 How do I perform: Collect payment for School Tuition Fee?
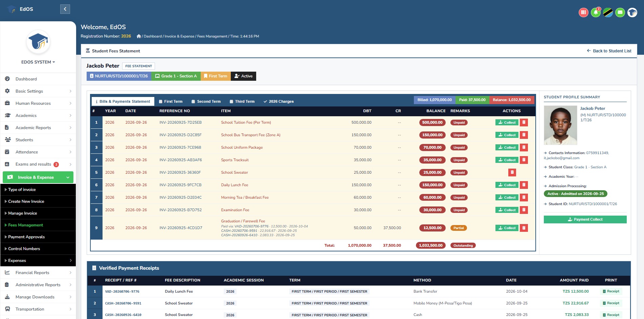[507, 122]
